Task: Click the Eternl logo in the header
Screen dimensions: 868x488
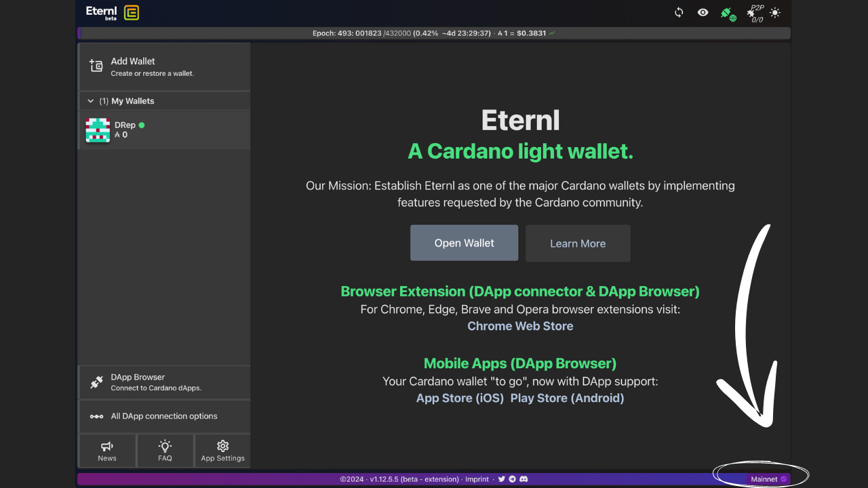Action: 113,12
